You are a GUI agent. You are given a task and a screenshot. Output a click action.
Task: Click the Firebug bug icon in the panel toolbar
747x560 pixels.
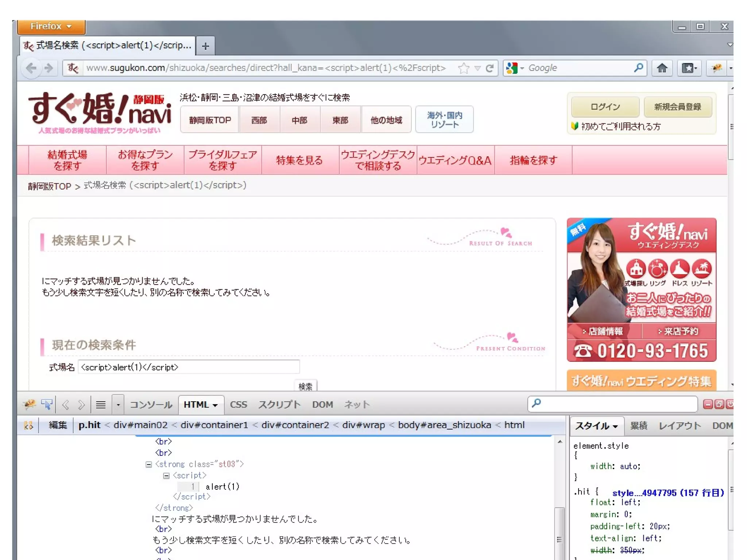click(29, 404)
